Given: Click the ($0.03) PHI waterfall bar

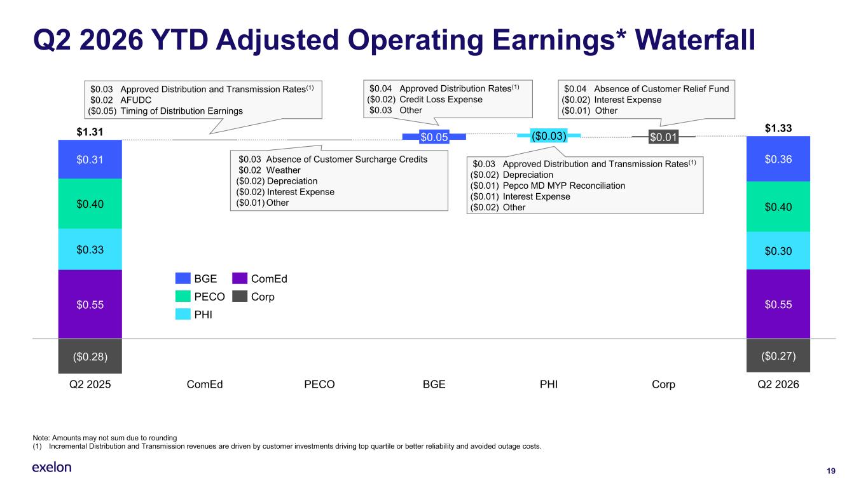Looking at the screenshot, I should tap(549, 135).
